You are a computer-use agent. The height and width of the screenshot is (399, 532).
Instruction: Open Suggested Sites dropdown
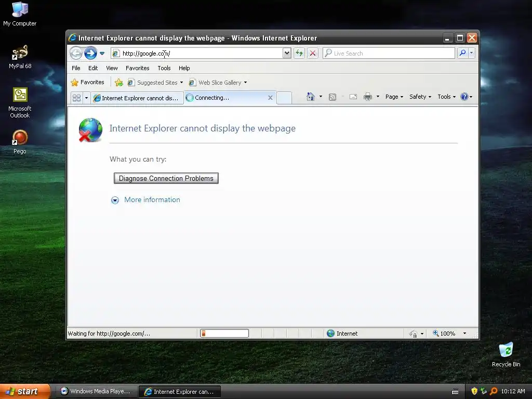(155, 83)
